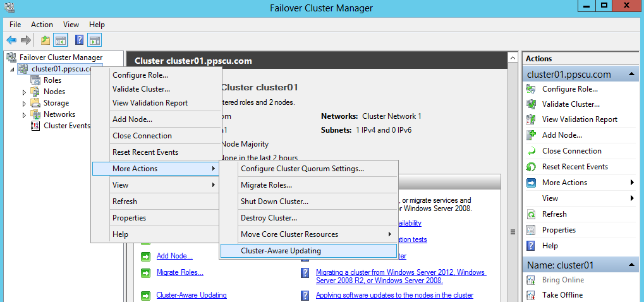644x302 pixels.
Task: Choose Properties in the context menu
Action: click(x=155, y=218)
